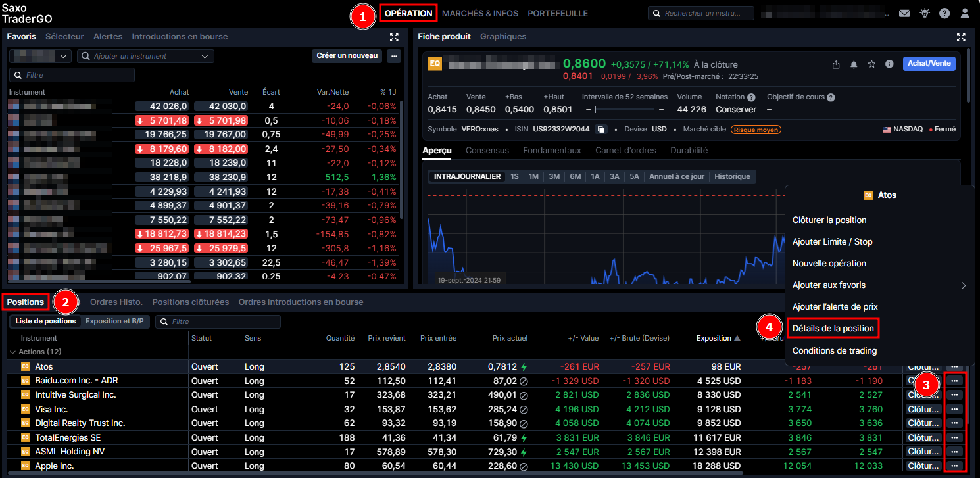
Task: Click the EQ badge next to Apple Inc.
Action: point(26,466)
